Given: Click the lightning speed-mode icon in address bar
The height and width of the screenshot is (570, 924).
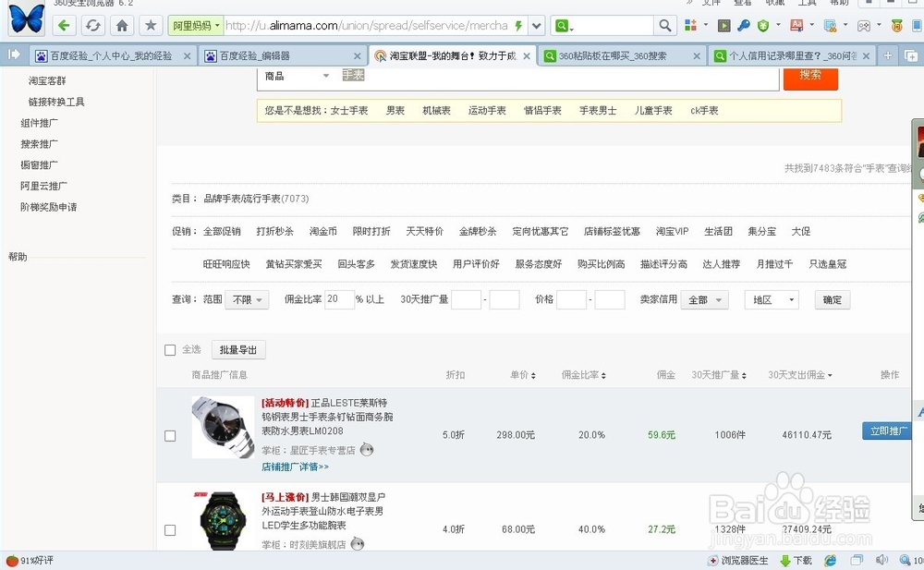Looking at the screenshot, I should coord(518,25).
